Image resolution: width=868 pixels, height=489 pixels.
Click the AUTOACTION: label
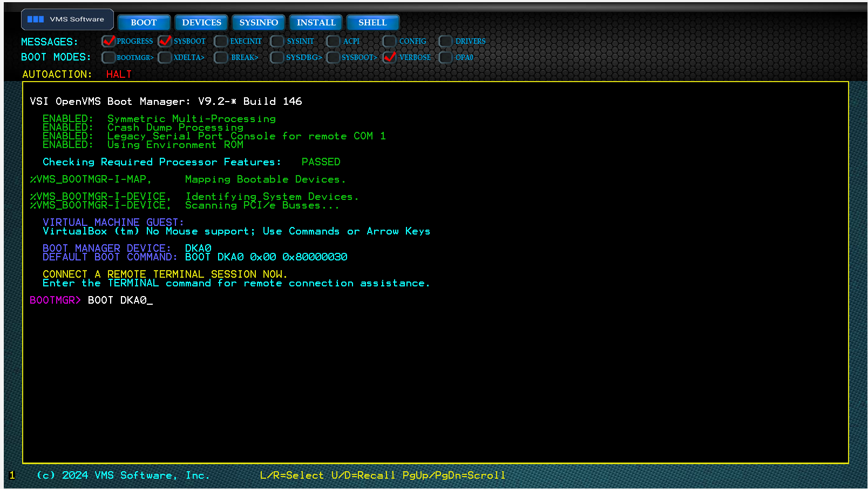point(57,75)
